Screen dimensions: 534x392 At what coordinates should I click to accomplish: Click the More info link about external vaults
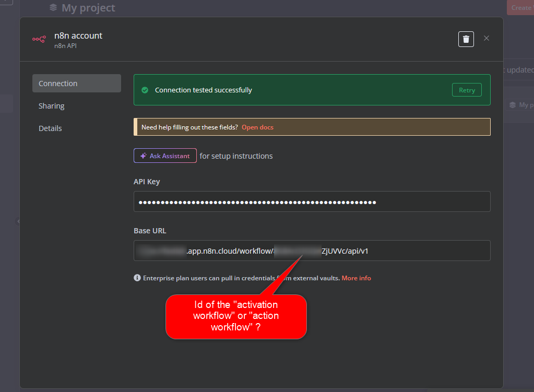[x=357, y=278]
